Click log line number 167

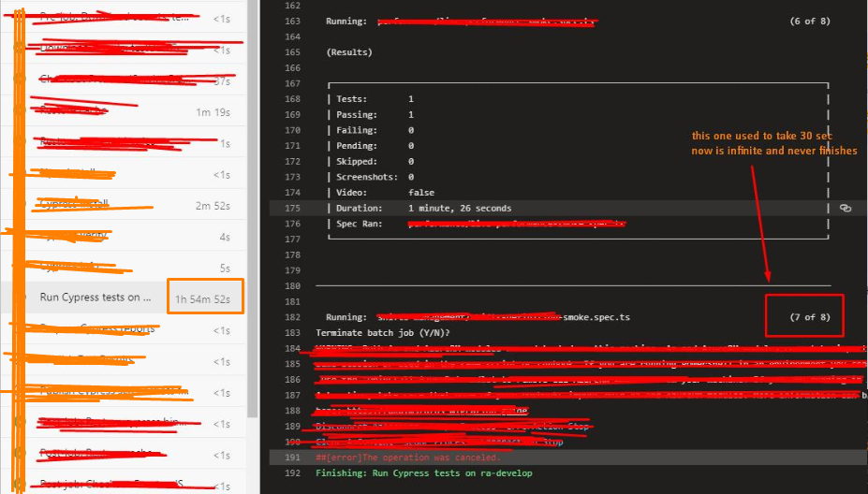292,83
